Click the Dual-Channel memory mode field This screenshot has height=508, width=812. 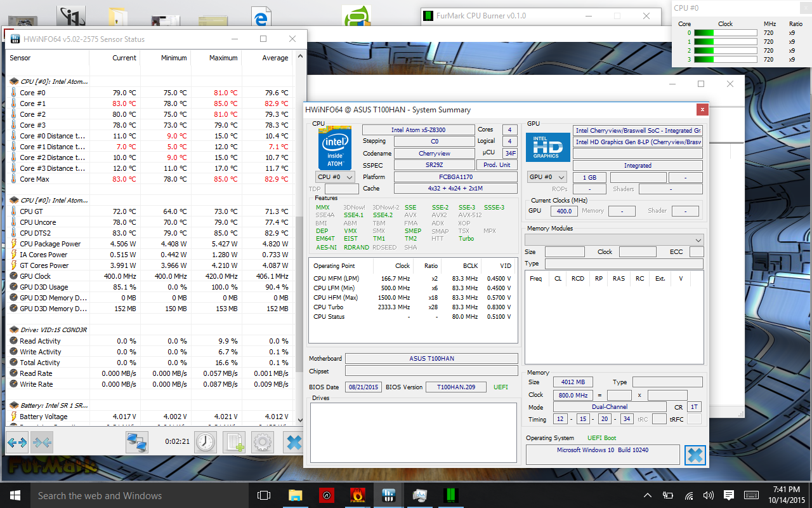610,407
